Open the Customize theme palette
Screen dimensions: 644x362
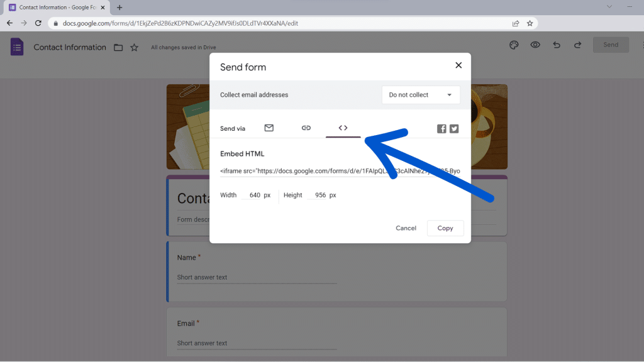514,45
